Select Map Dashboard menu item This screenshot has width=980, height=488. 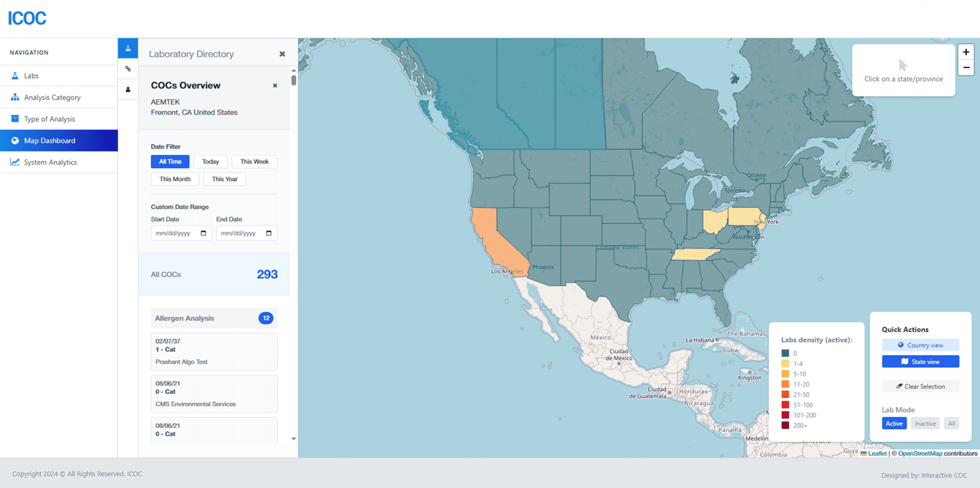tap(59, 141)
